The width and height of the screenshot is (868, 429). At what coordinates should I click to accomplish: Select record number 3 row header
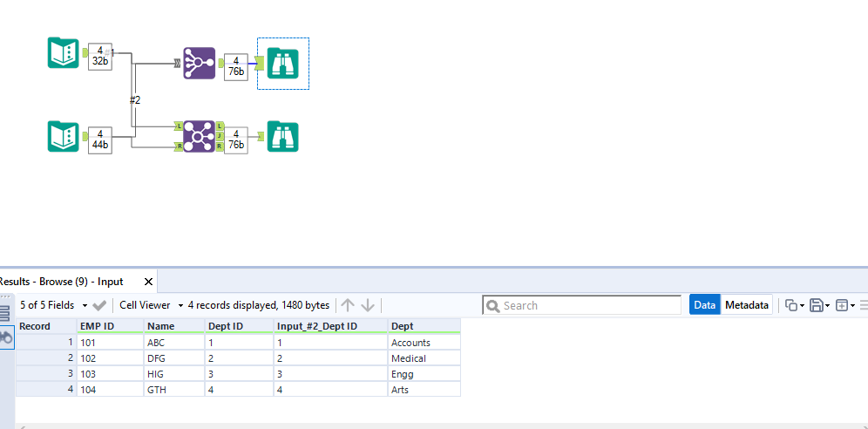[46, 374]
